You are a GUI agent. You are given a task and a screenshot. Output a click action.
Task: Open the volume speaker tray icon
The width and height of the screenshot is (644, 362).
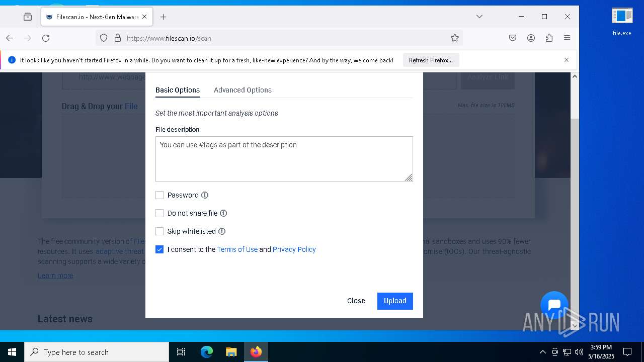tap(579, 352)
